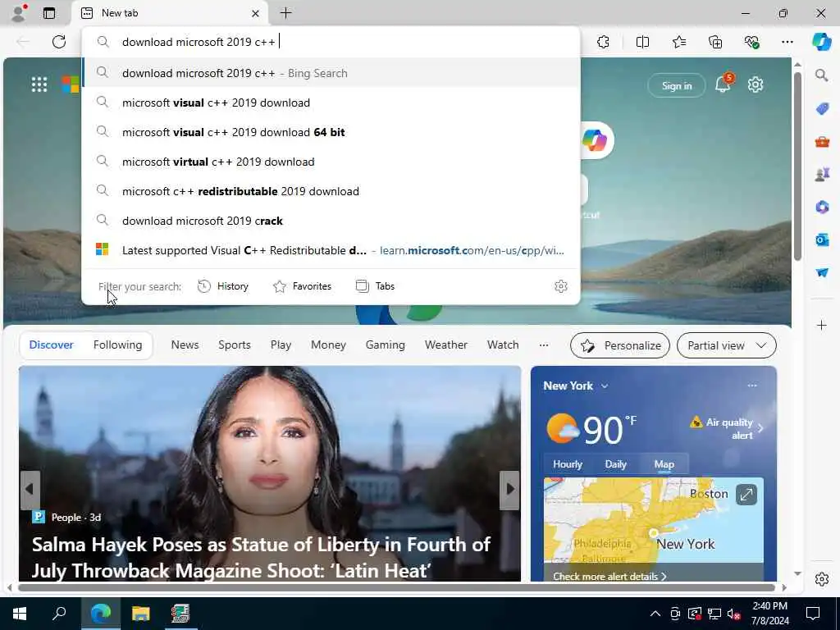Open the sidebar Games chess icon

[822, 175]
